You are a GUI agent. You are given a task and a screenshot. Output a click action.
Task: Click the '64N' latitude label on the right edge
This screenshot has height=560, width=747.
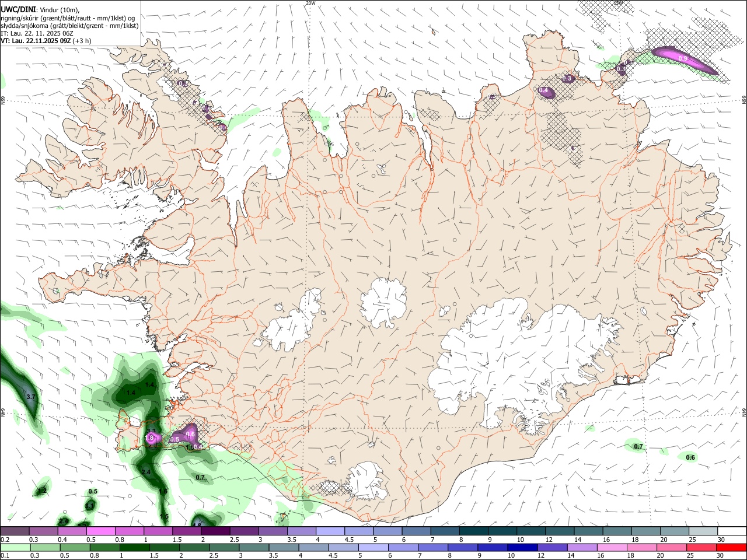pos(744,412)
